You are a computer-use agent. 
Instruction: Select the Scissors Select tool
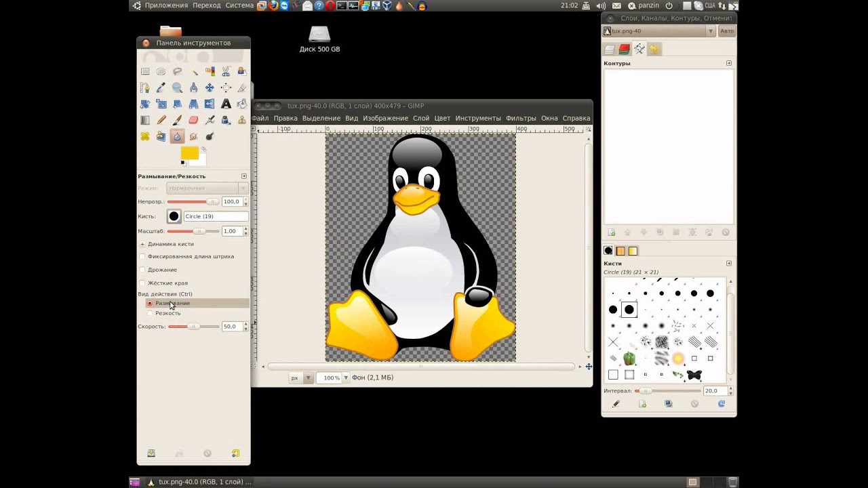coord(226,71)
